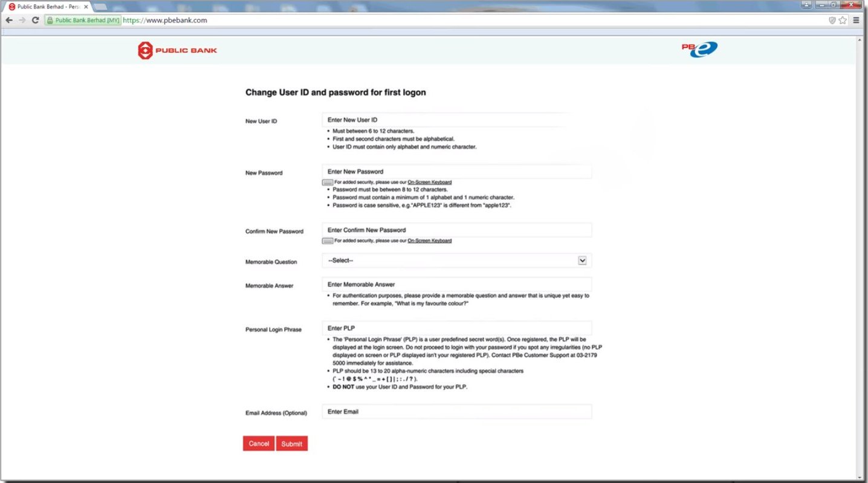Click the 'Personal Login Phrase' label

[x=273, y=330]
